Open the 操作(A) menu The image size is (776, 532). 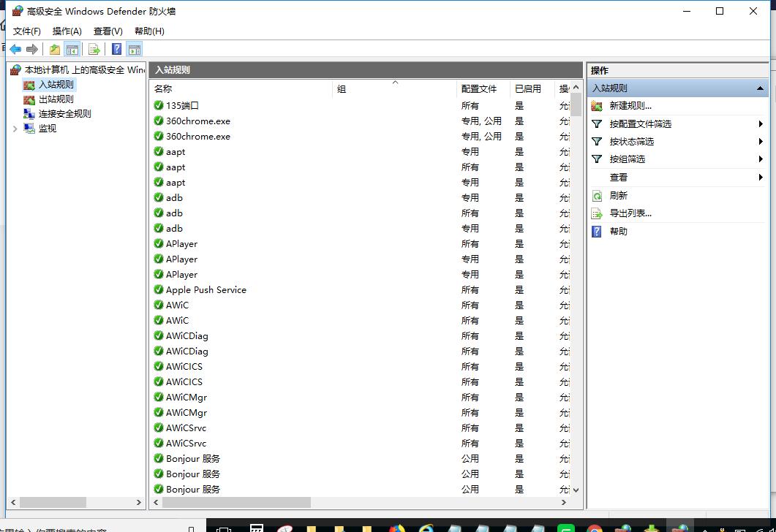[67, 31]
